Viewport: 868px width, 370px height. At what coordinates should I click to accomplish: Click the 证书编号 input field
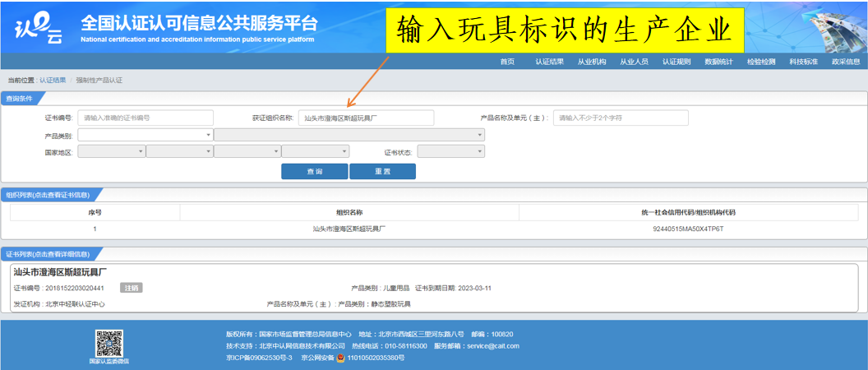click(x=145, y=118)
